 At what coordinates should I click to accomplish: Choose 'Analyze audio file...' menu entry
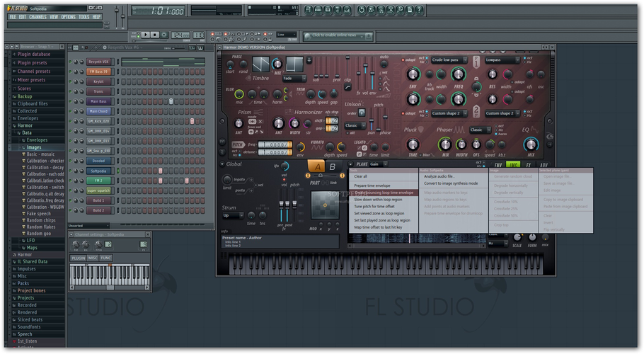439,176
